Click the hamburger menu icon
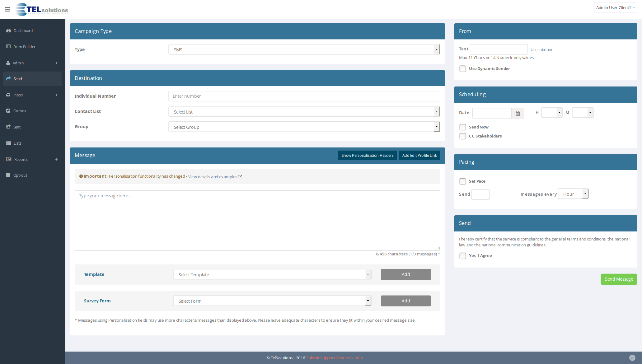 (x=7, y=9)
